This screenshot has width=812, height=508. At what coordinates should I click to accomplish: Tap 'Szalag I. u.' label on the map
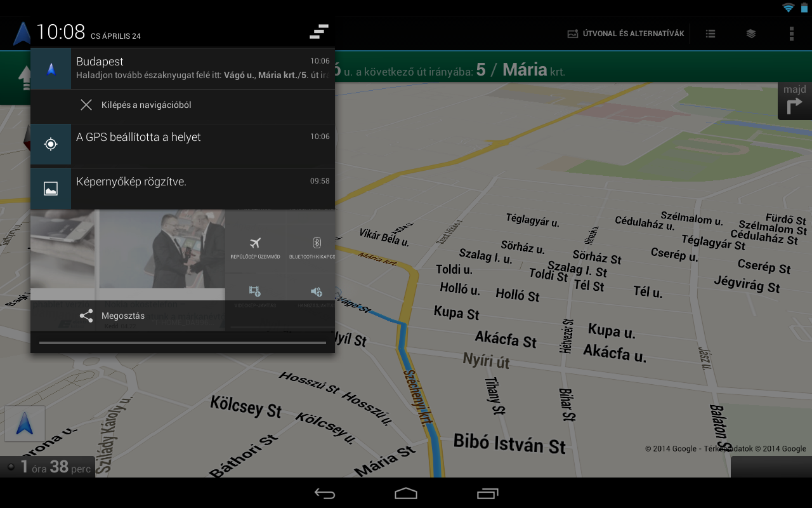click(485, 256)
